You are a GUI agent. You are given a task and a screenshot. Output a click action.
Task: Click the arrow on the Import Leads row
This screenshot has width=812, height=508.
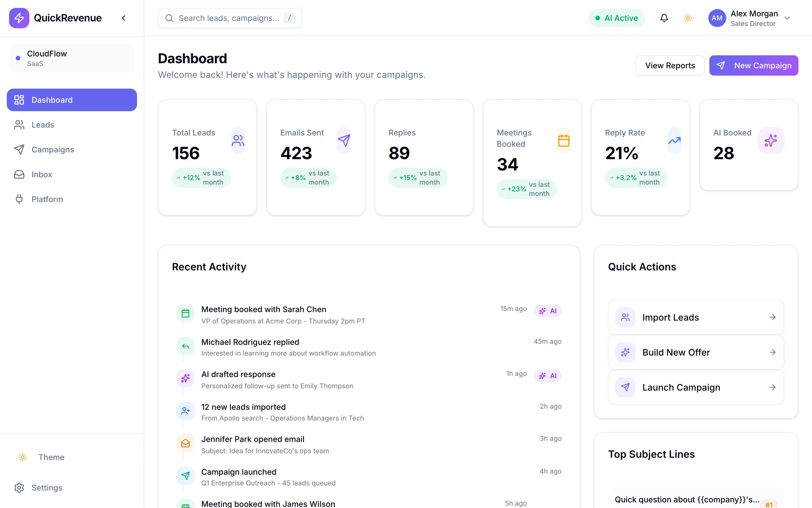click(773, 317)
